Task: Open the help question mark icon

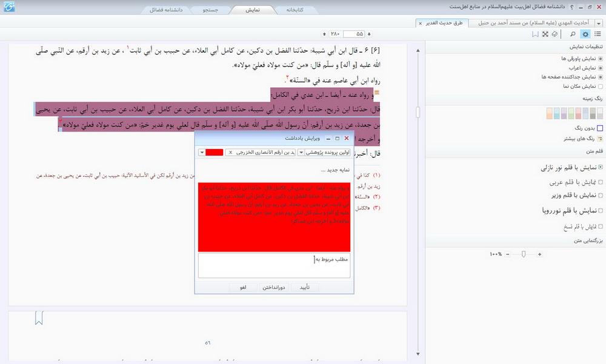Action: [572, 7]
